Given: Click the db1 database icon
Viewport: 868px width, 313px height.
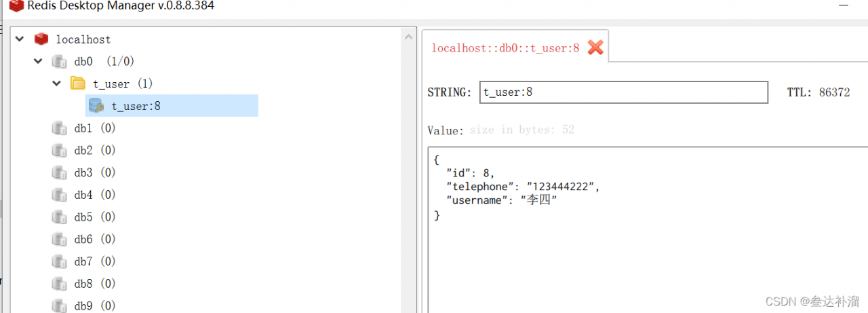Looking at the screenshot, I should pos(60,128).
